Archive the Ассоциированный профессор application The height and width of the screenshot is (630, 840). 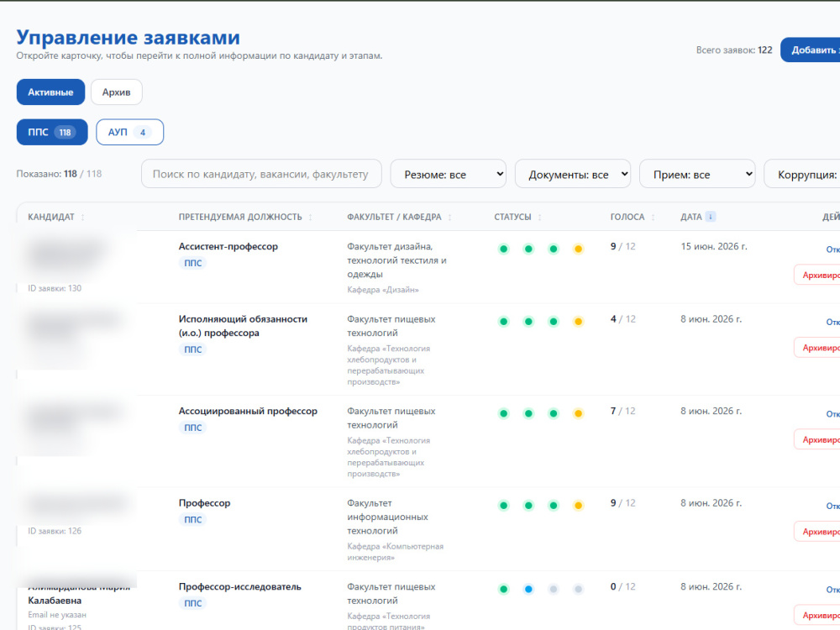817,440
